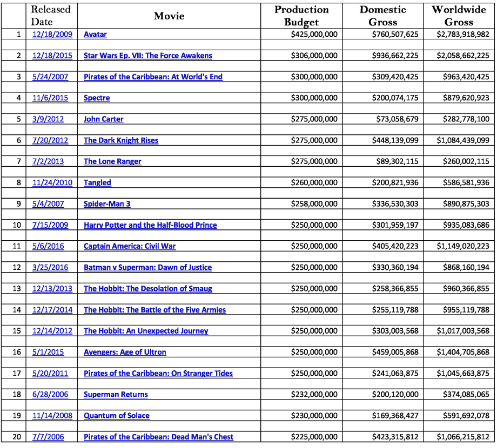Click release date 6/28/2006

coord(50,394)
